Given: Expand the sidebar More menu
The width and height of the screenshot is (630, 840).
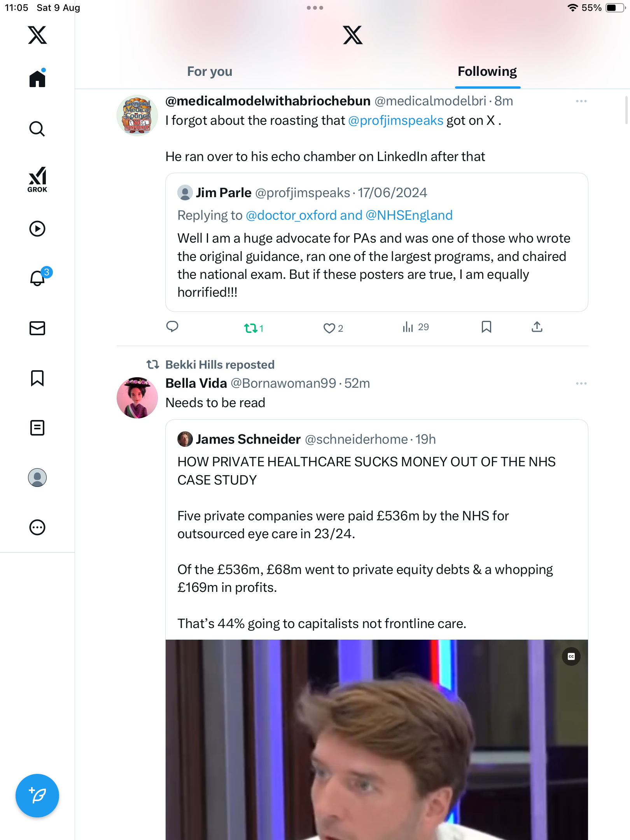Looking at the screenshot, I should point(37,527).
